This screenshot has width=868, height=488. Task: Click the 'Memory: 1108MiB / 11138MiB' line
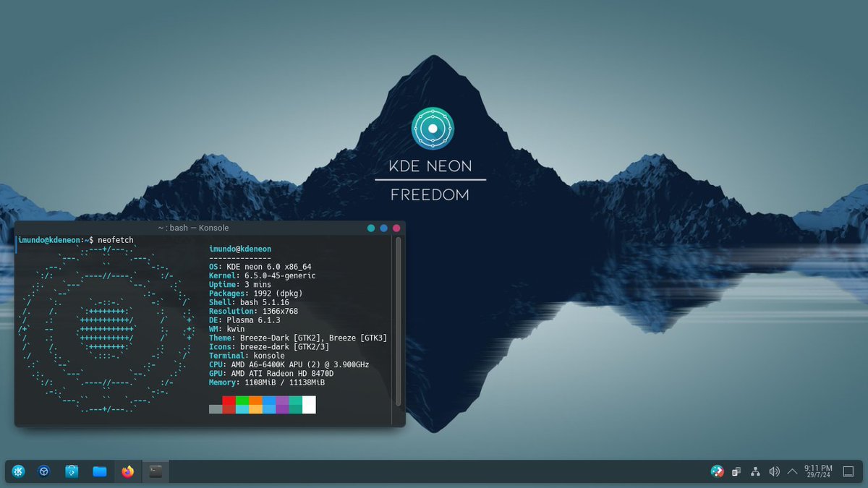click(x=267, y=382)
